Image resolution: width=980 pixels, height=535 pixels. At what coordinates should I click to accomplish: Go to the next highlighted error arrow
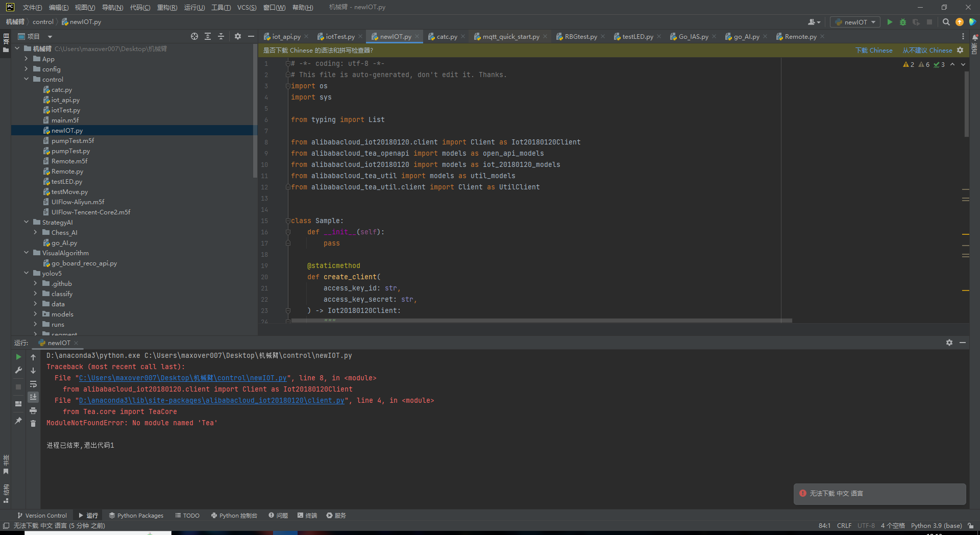point(963,64)
